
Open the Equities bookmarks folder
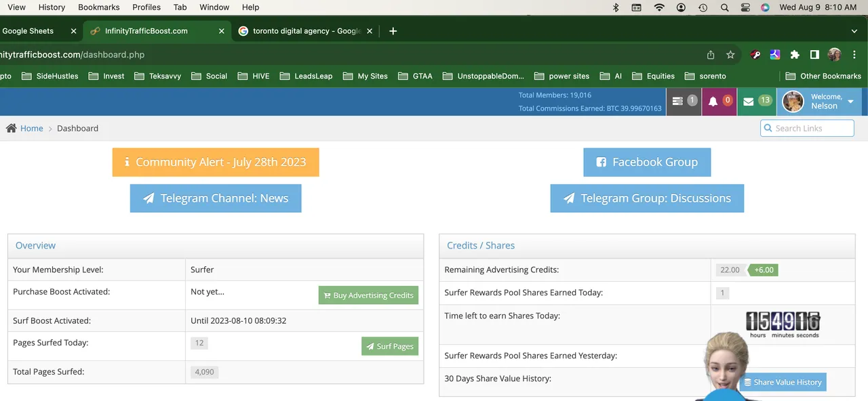tap(653, 76)
